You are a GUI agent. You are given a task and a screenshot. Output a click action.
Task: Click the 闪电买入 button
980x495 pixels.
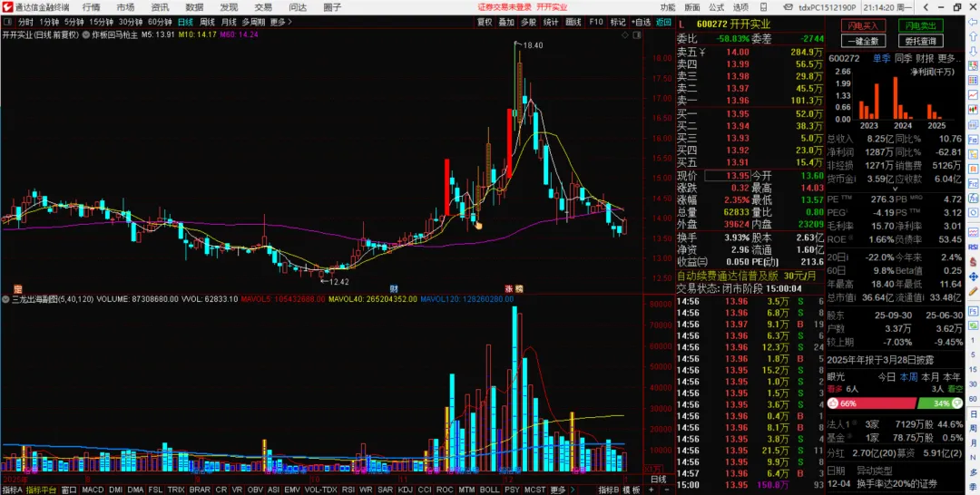[x=863, y=25]
